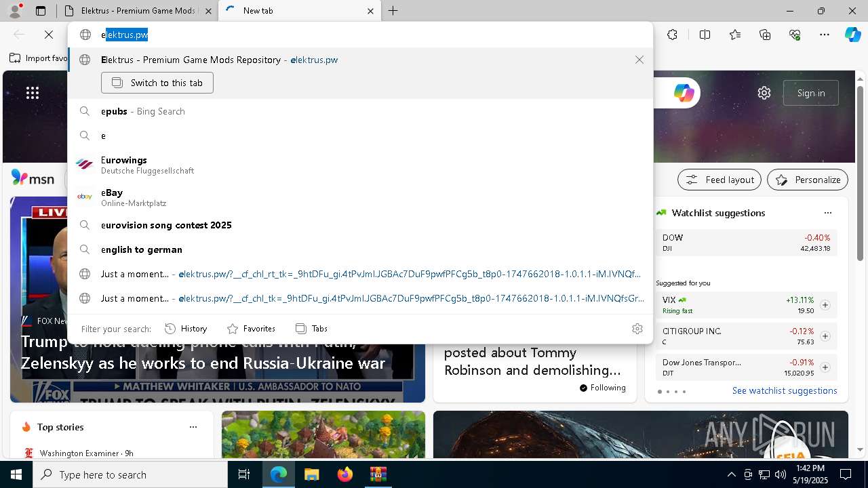Click Switch to this tab button
The height and width of the screenshot is (488, 868).
pos(157,83)
